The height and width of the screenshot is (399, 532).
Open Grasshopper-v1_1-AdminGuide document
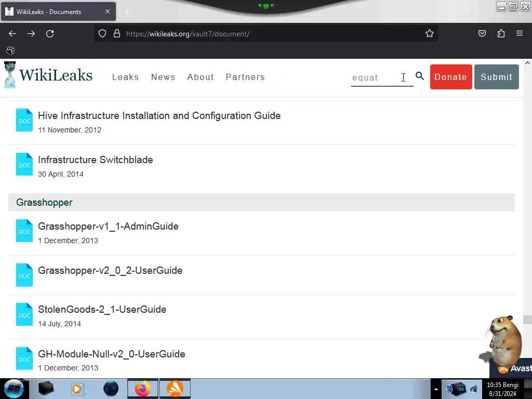coord(108,227)
